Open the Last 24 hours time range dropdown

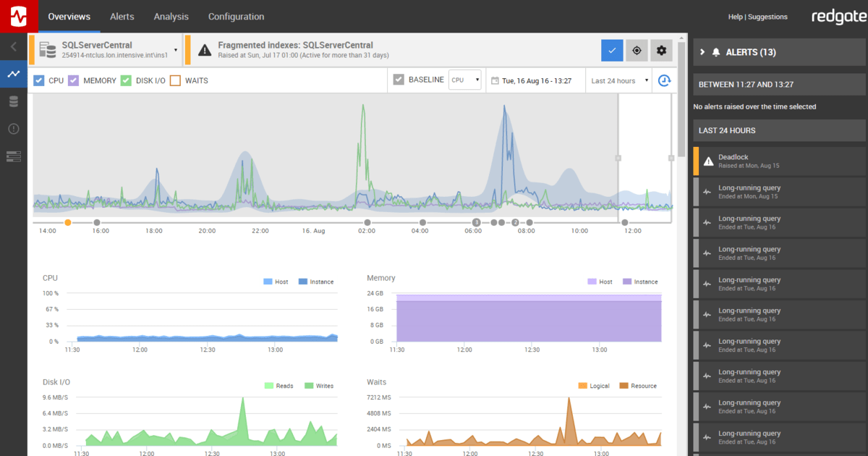click(618, 80)
